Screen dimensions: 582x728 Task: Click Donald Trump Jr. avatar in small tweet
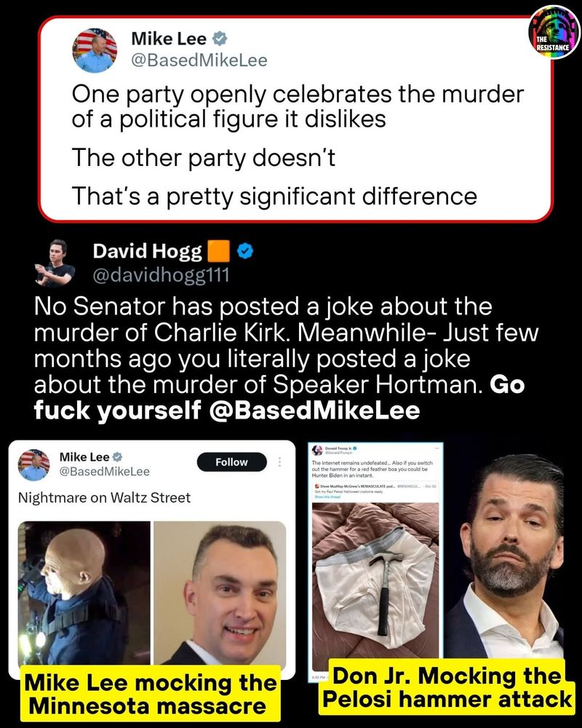[x=317, y=451]
